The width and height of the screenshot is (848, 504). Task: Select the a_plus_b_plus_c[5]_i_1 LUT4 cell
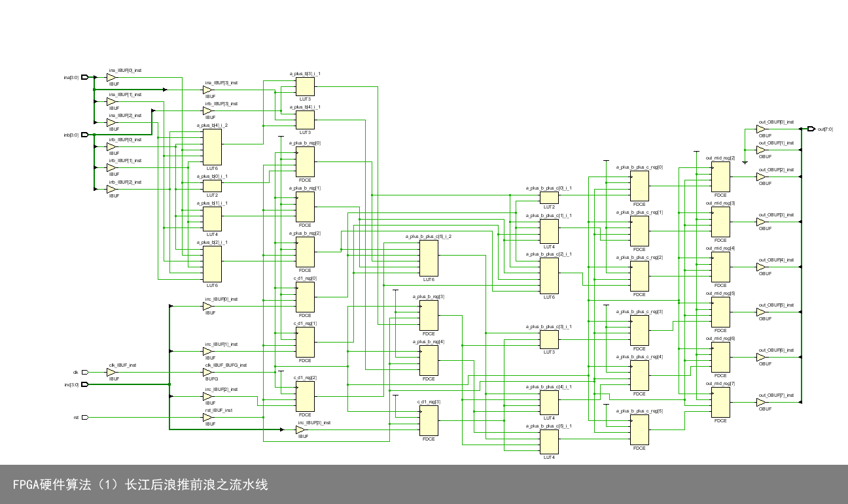click(x=549, y=441)
